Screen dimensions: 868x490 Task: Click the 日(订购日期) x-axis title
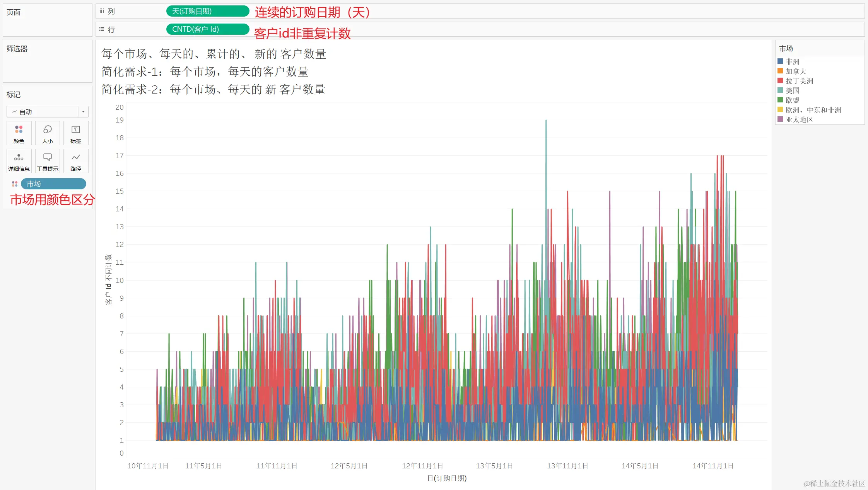tap(447, 478)
